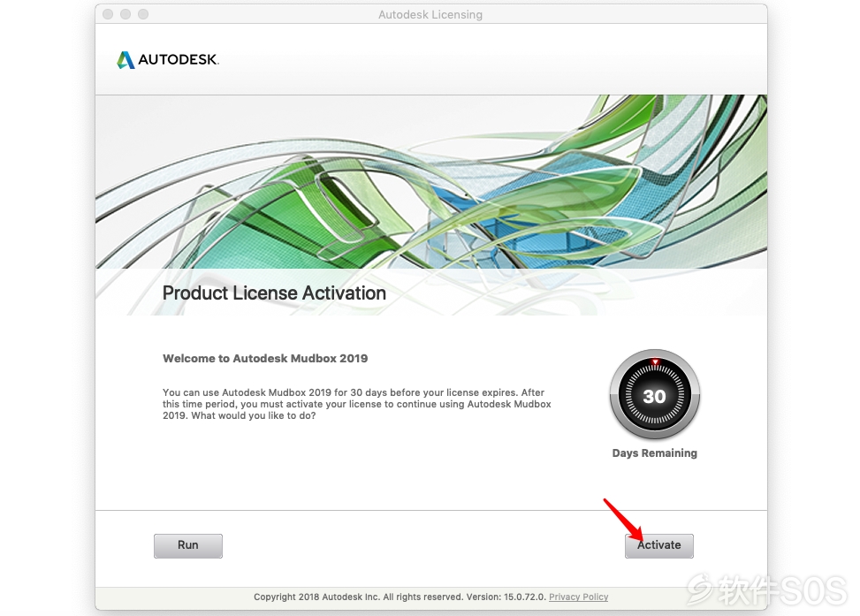The width and height of the screenshot is (860, 616).
Task: Click the Autodesk Licensing title text
Action: click(430, 15)
